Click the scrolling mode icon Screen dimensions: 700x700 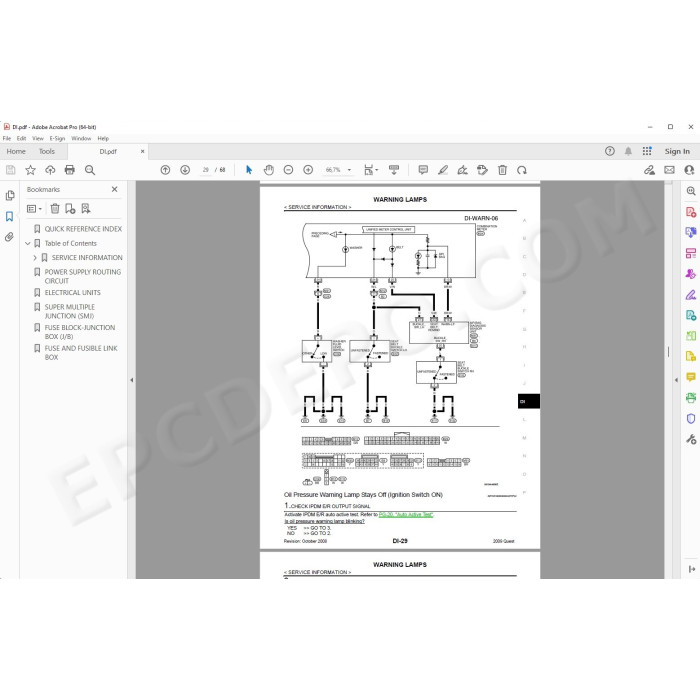pyautogui.click(x=394, y=170)
